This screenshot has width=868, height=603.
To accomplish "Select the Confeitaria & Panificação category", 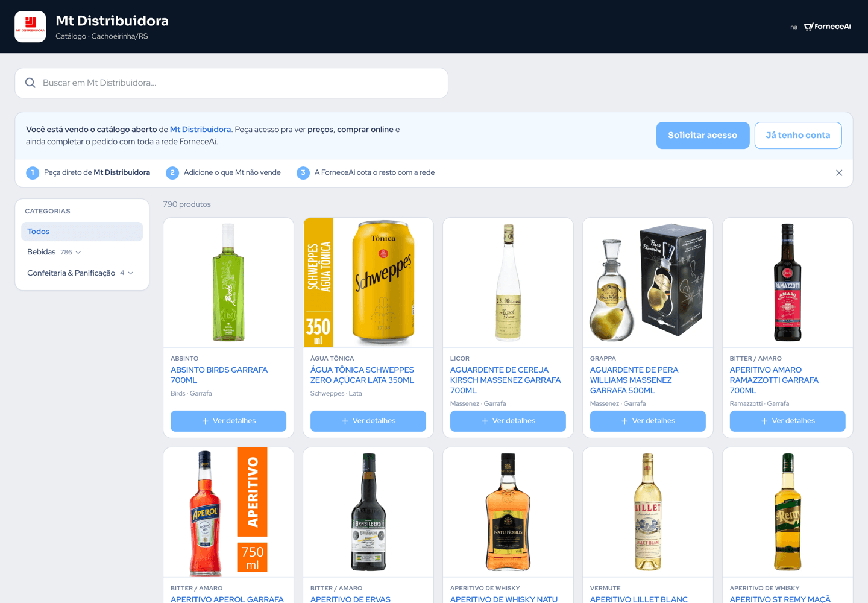I will (71, 273).
